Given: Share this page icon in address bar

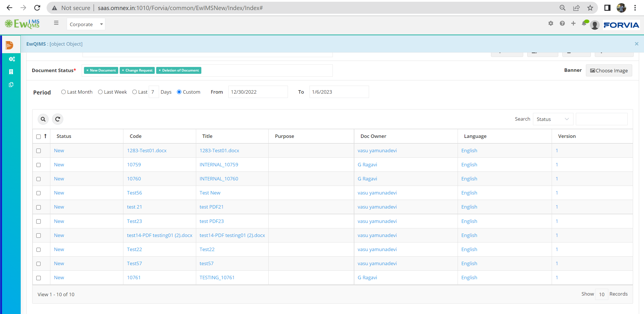Looking at the screenshot, I should tap(576, 8).
